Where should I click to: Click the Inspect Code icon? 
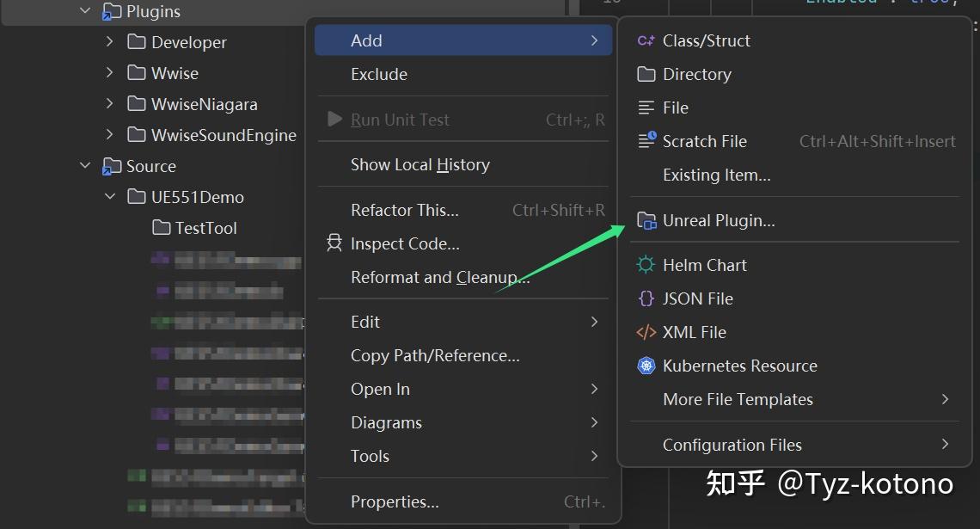(x=334, y=243)
